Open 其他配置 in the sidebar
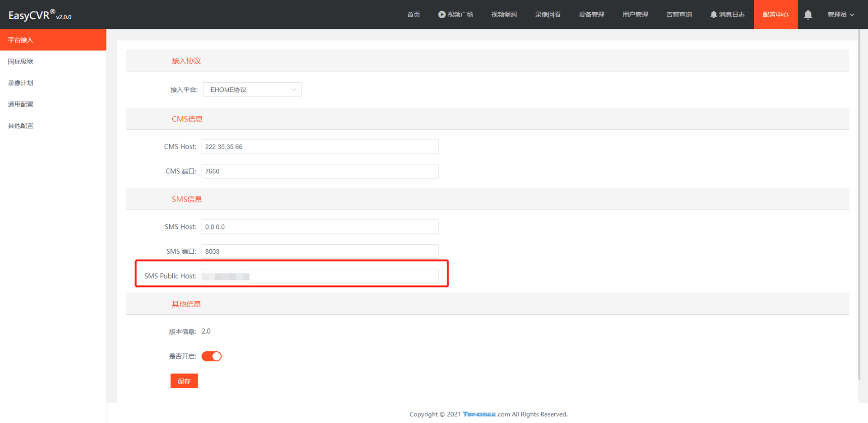Image resolution: width=868 pixels, height=423 pixels. tap(21, 126)
